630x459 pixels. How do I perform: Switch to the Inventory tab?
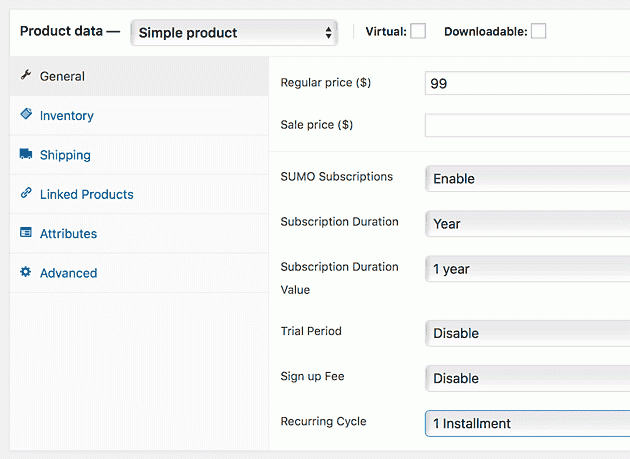coord(139,115)
